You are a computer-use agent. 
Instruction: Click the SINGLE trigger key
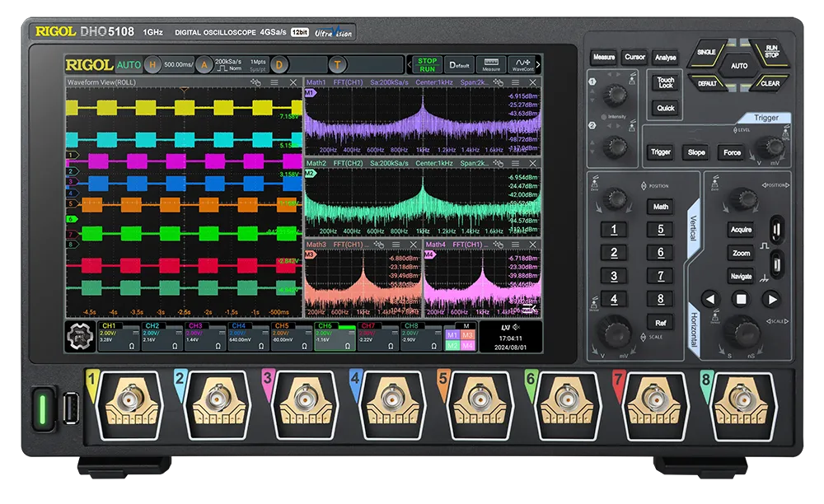tap(706, 52)
